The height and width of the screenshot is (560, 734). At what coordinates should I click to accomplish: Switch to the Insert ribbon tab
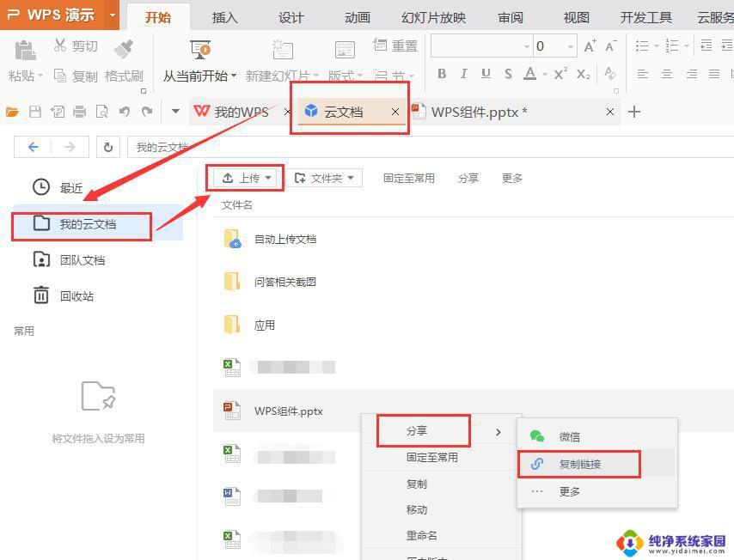(224, 17)
